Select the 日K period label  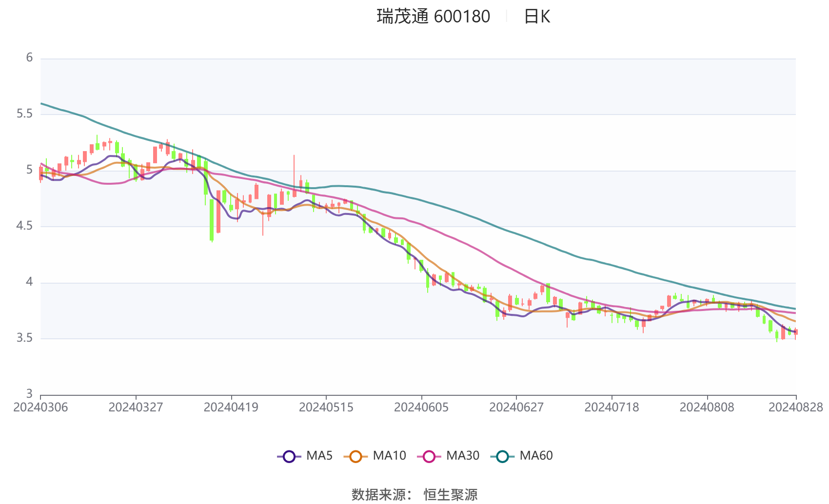coord(537,17)
